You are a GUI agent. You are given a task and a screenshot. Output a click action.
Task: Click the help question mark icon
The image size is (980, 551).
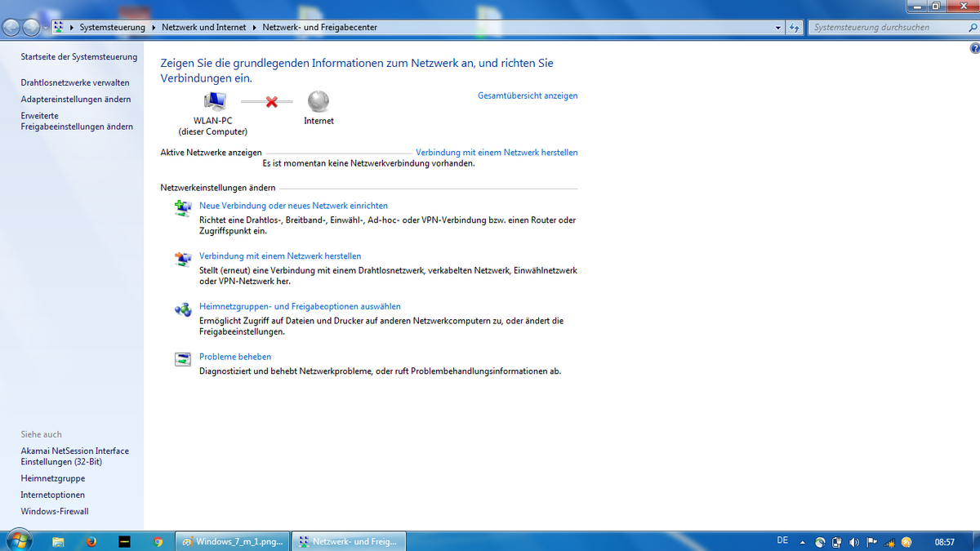click(x=973, y=48)
